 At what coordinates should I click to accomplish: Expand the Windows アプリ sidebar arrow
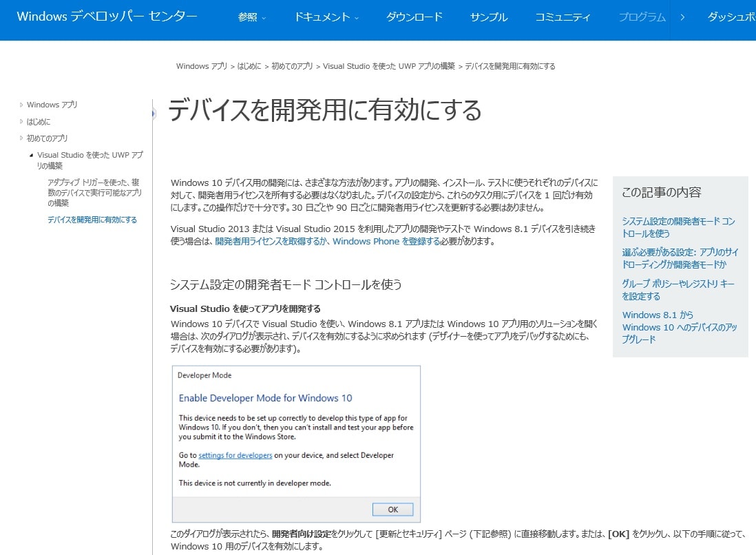(x=21, y=105)
